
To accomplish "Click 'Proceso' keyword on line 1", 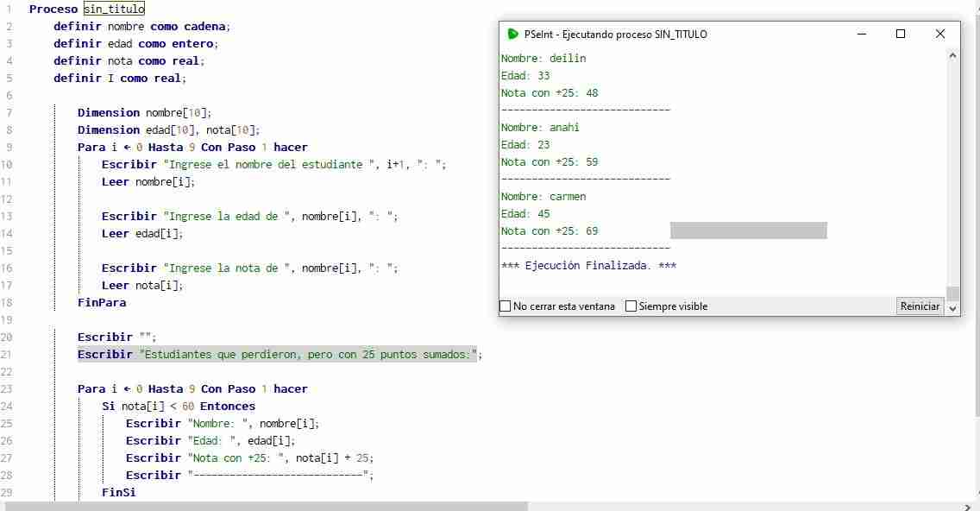I will click(x=53, y=9).
